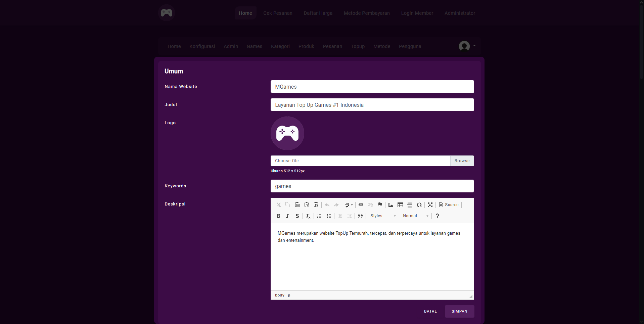
Task: Click the Unlink icon
Action: tap(370, 205)
